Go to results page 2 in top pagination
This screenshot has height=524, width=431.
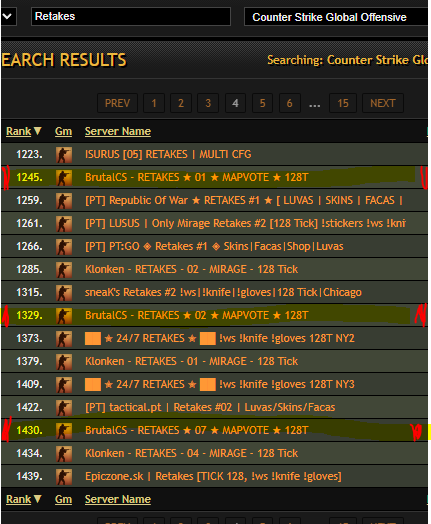click(x=181, y=103)
